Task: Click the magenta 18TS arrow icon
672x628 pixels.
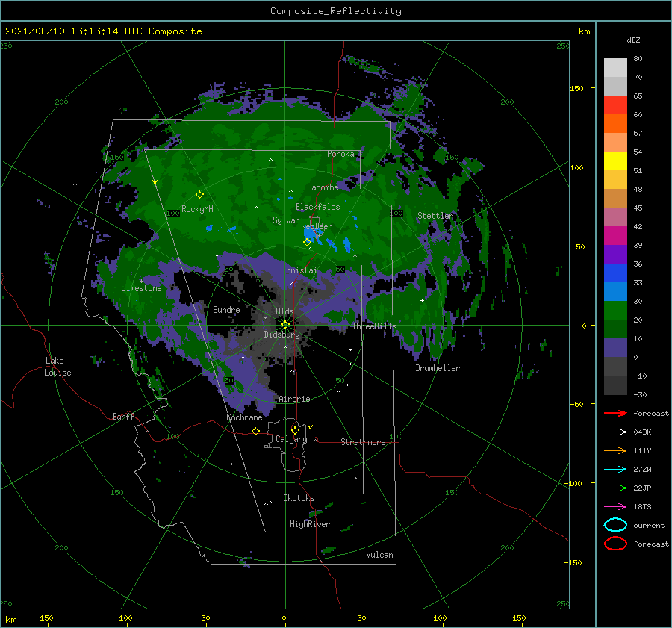Action: (x=615, y=507)
